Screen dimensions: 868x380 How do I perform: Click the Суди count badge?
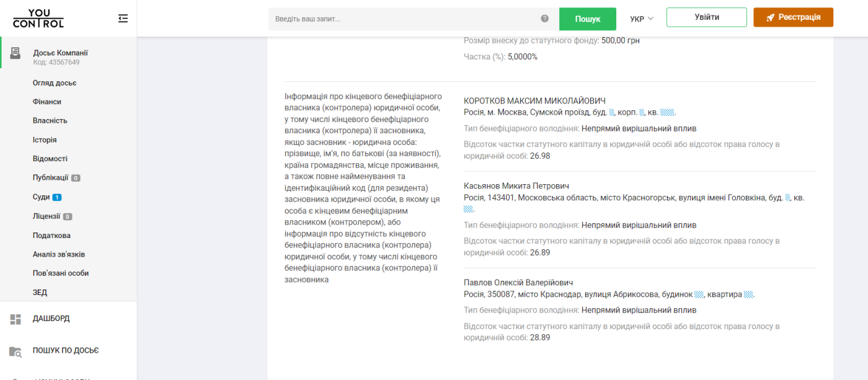(x=56, y=198)
